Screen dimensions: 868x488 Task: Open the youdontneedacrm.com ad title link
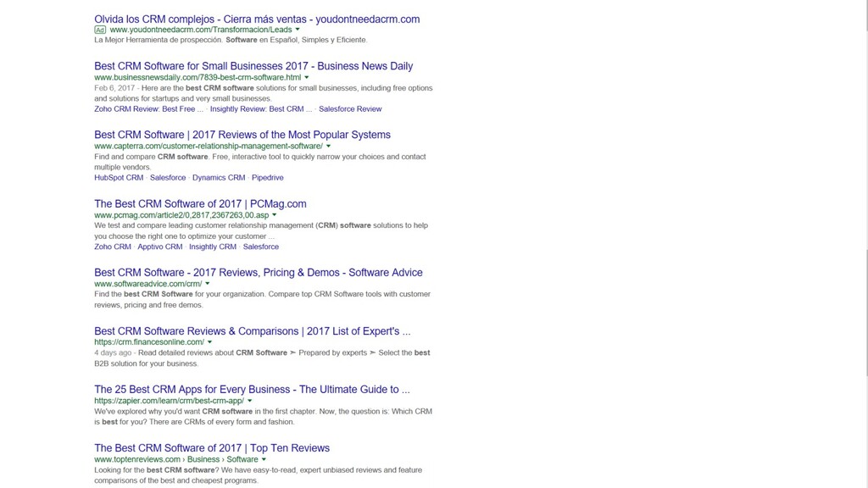click(x=257, y=19)
